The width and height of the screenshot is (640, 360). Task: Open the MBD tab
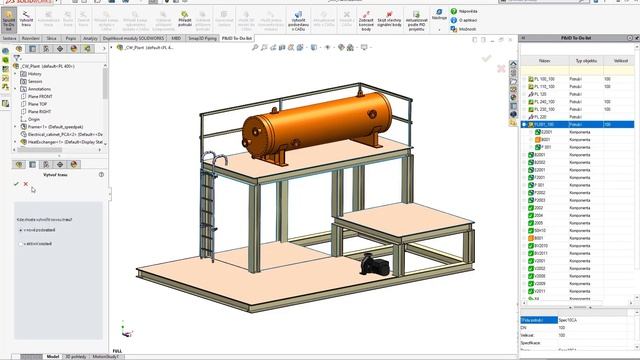(176, 38)
